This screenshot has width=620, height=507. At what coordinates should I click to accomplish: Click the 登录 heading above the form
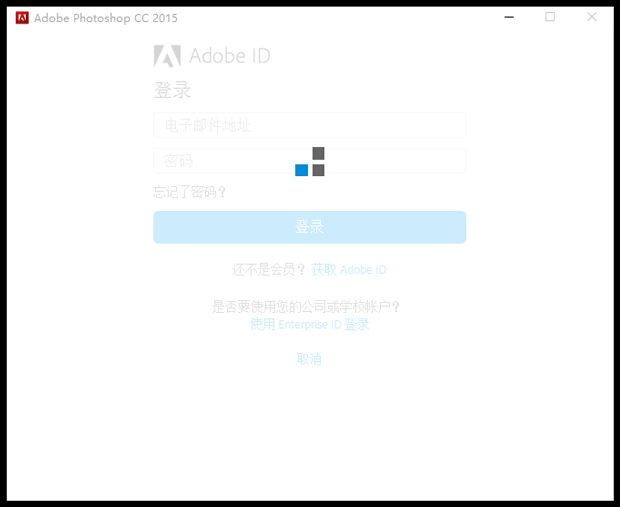172,91
